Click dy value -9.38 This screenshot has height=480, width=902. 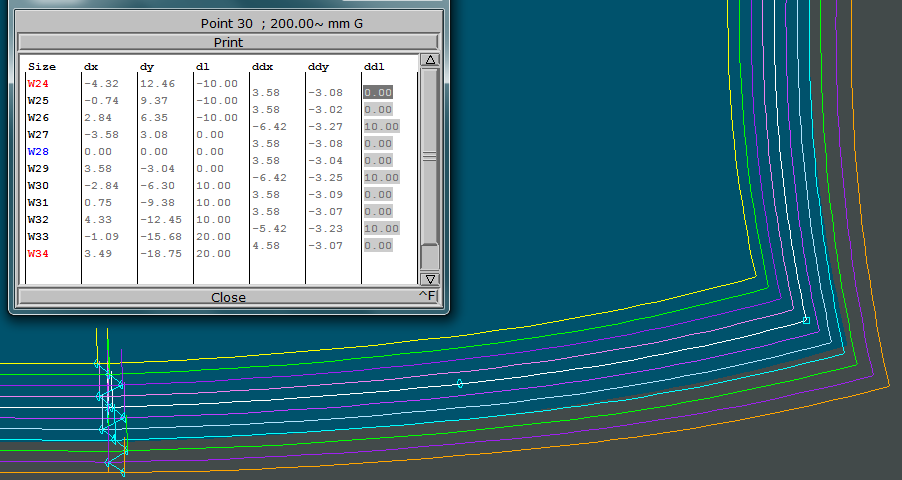(157, 203)
